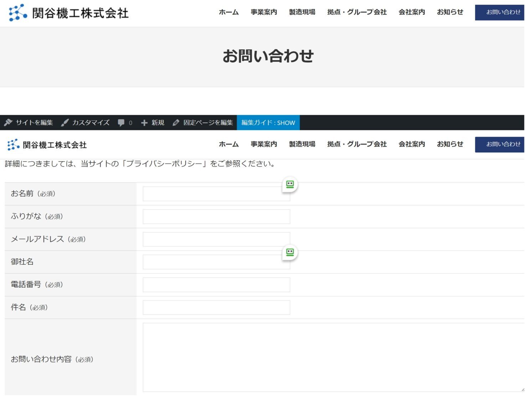Screen dimensions: 532x398
Task: Focus the 件名 input field
Action: coord(216,307)
